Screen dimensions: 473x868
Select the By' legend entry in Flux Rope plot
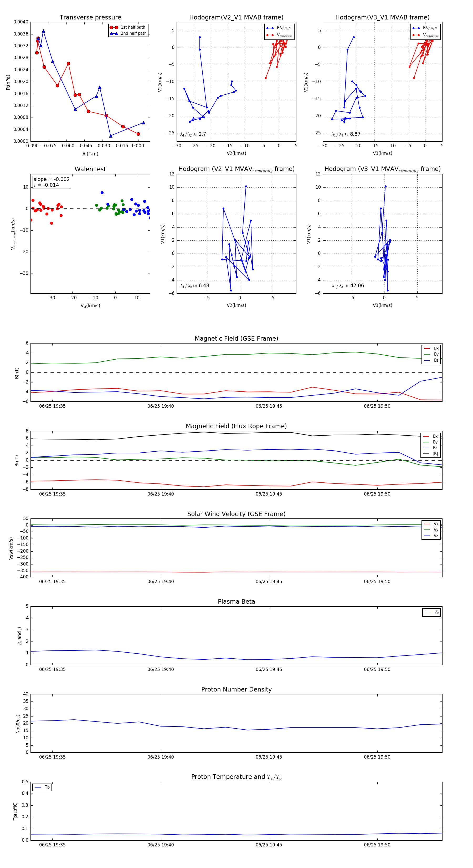(x=431, y=442)
